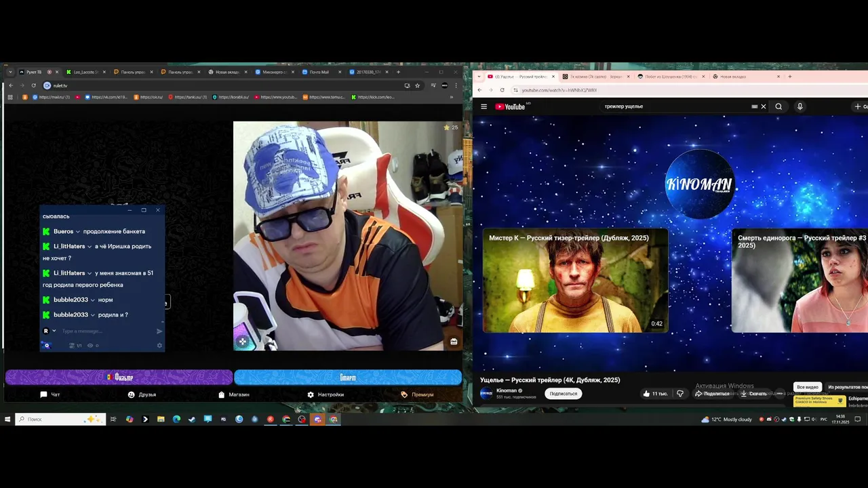Open Друзья section in rulet.tv
Viewport: 868px width, 488px height.
(142, 394)
